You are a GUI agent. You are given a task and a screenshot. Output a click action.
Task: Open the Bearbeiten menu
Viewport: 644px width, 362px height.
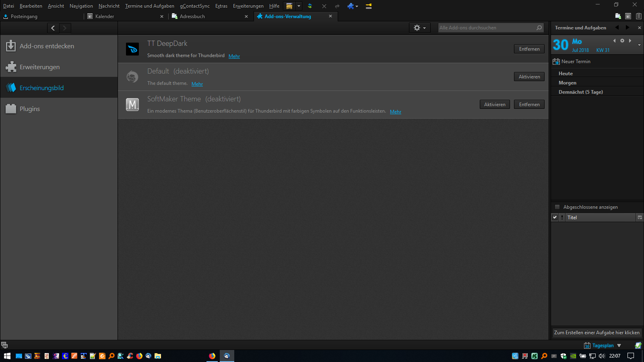(31, 6)
